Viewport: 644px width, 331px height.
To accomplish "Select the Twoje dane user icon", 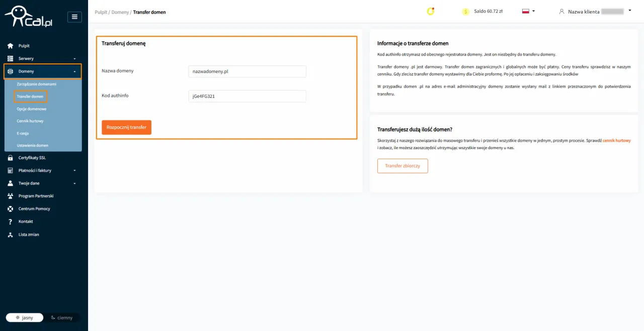I will tap(10, 183).
